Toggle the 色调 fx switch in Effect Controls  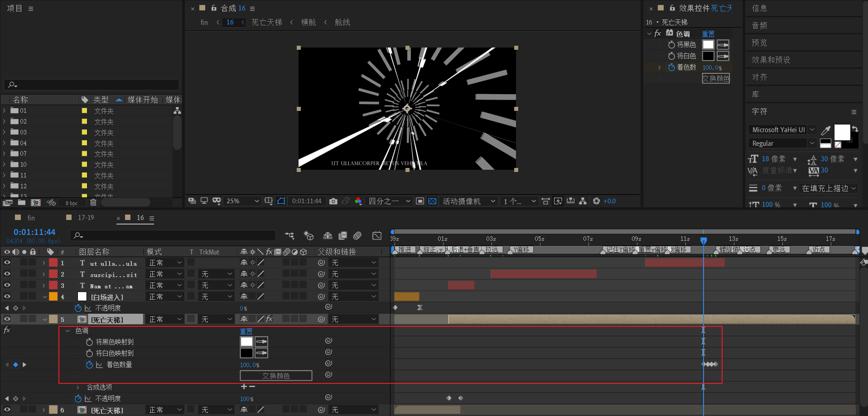(x=658, y=33)
